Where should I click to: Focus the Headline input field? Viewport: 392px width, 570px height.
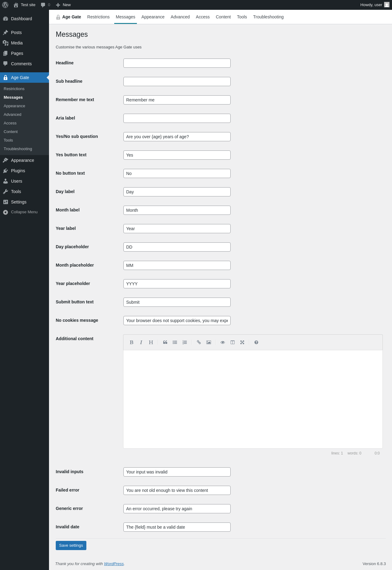click(x=177, y=63)
